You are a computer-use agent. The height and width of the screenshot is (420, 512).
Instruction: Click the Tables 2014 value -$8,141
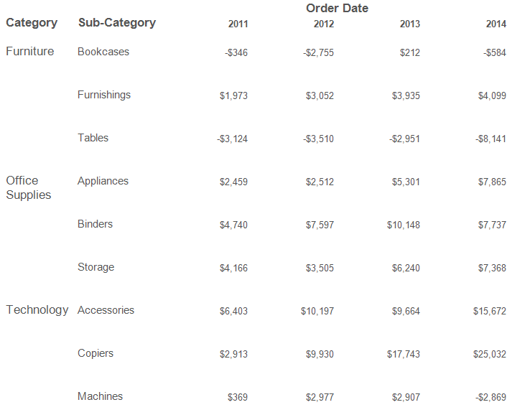coord(490,139)
